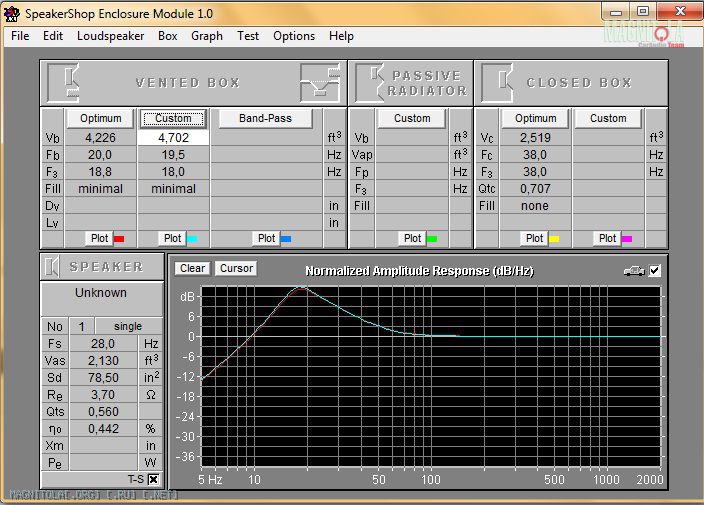This screenshot has width=704, height=505.
Task: Open the Options menu
Action: [x=294, y=36]
